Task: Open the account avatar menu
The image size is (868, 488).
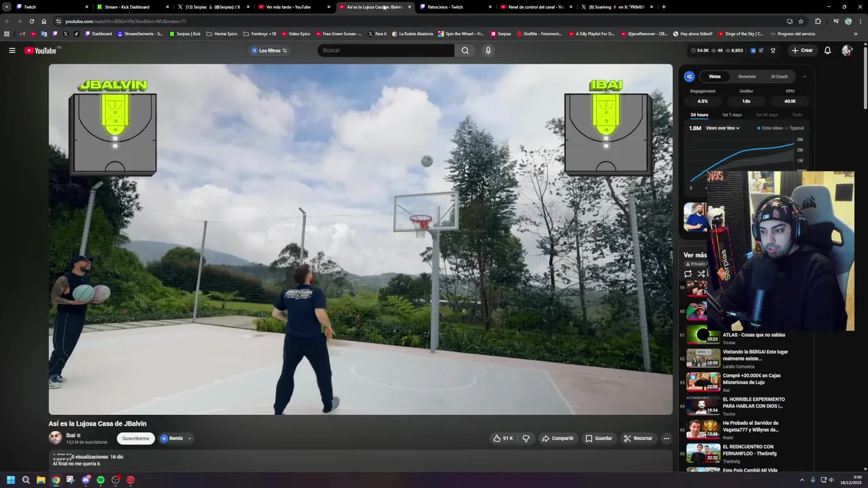Action: tap(846, 50)
